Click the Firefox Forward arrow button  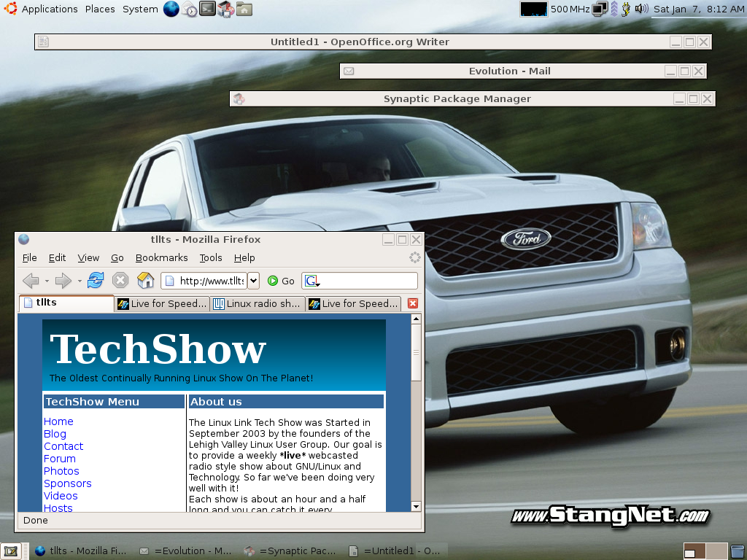point(63,281)
